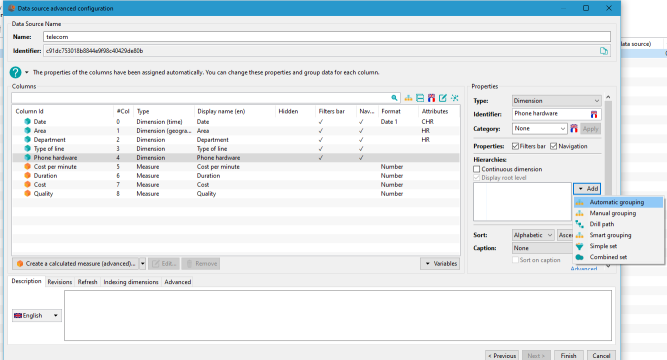Click the teal dimension icon for Date
Viewport: 667px width, 360px height.
(x=28, y=121)
